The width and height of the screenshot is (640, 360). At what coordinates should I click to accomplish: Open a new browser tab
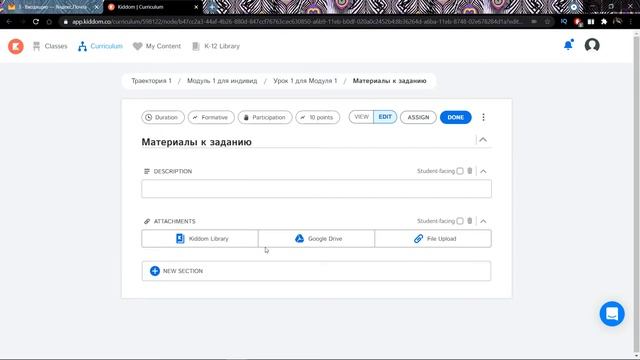pos(212,7)
